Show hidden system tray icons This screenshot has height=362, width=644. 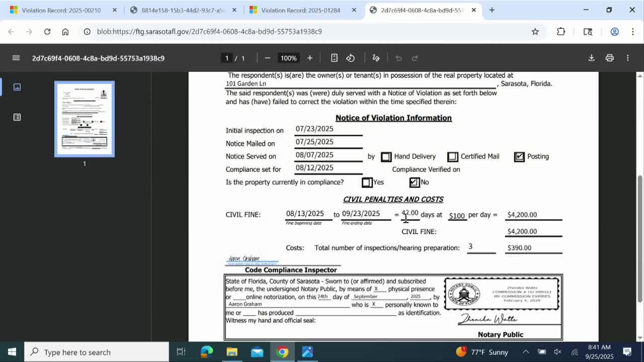[525, 352]
